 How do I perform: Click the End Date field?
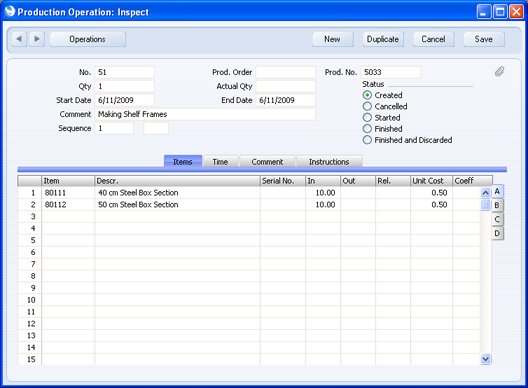286,100
